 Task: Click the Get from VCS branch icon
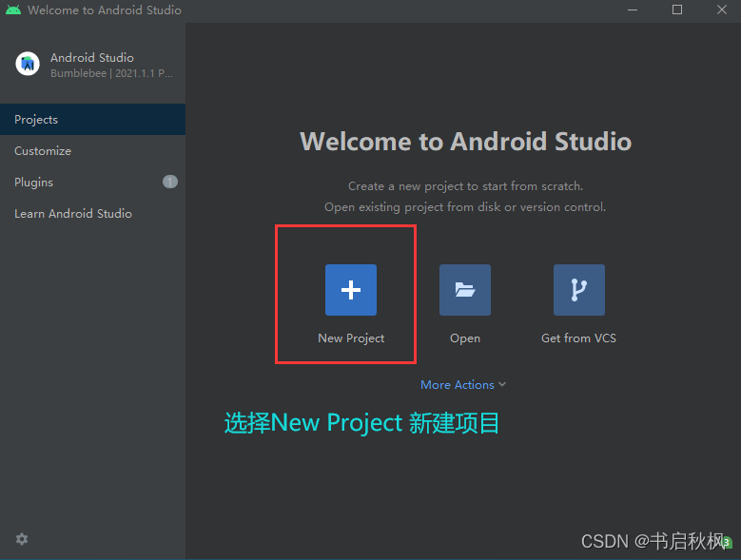579,290
